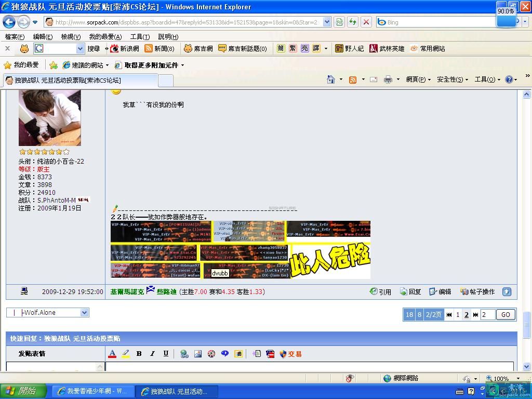The image size is (532, 399).
Task: Insert hyperlink using editor link icon
Action: (184, 354)
